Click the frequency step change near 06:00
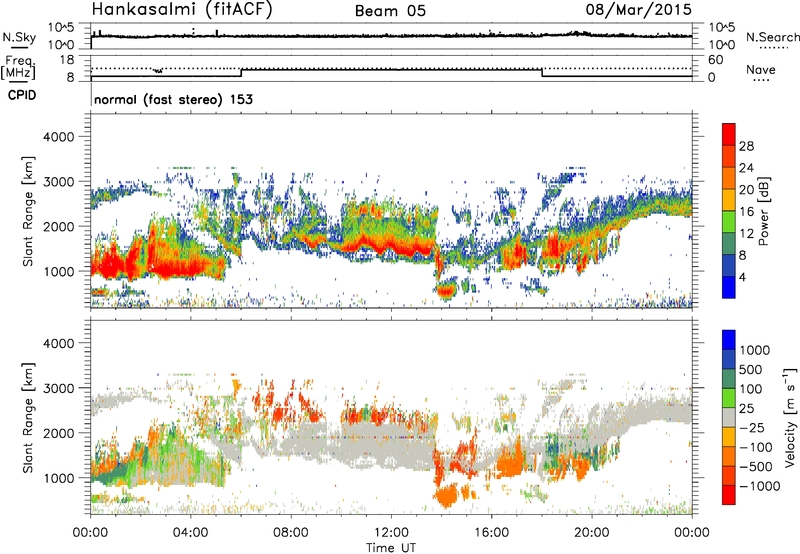Viewport: 800px width, 554px height. (241, 72)
